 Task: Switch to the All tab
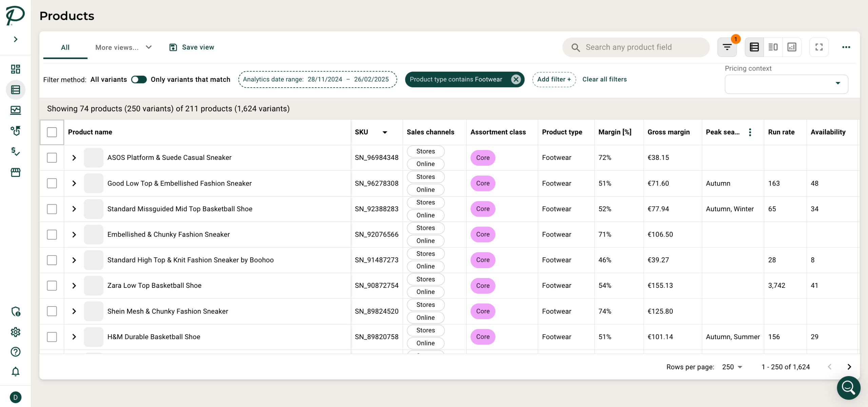point(65,48)
